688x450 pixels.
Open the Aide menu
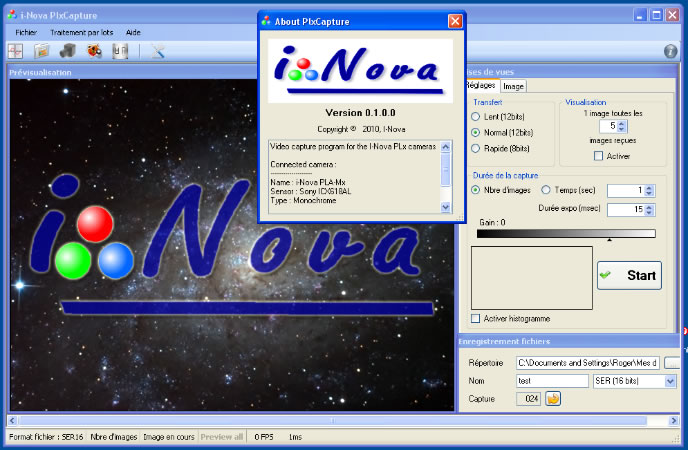[x=133, y=32]
